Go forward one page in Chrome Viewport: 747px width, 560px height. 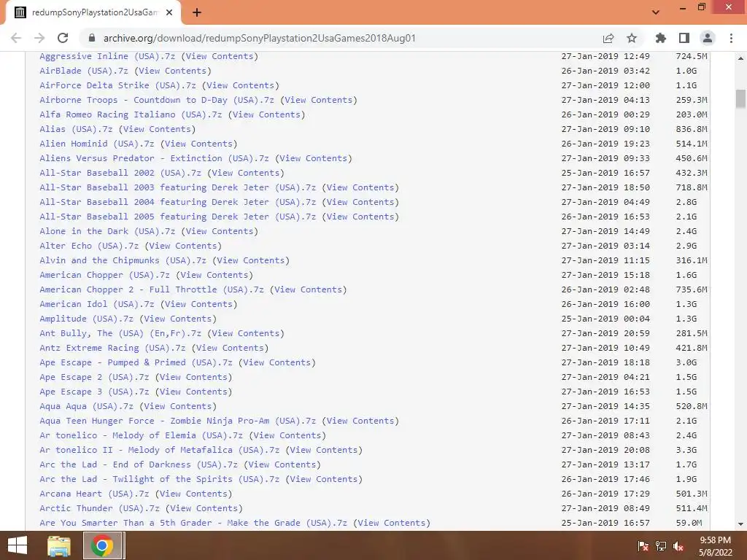(x=39, y=38)
